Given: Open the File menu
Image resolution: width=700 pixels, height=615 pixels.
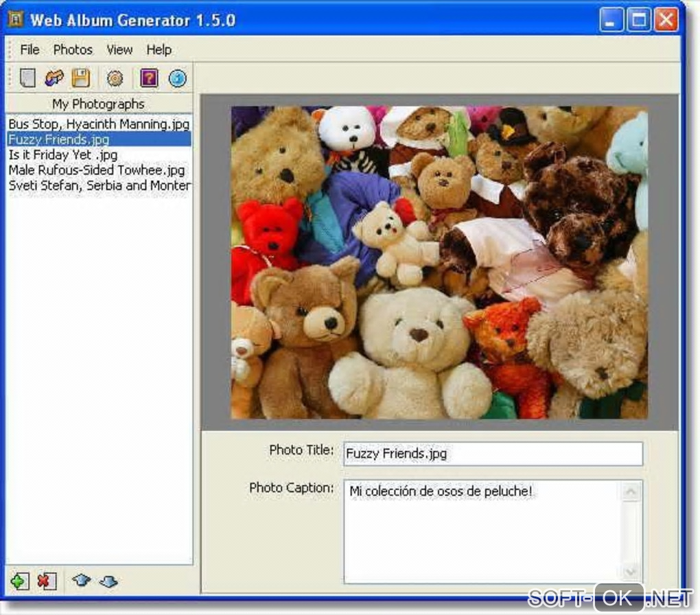Looking at the screenshot, I should (x=30, y=49).
